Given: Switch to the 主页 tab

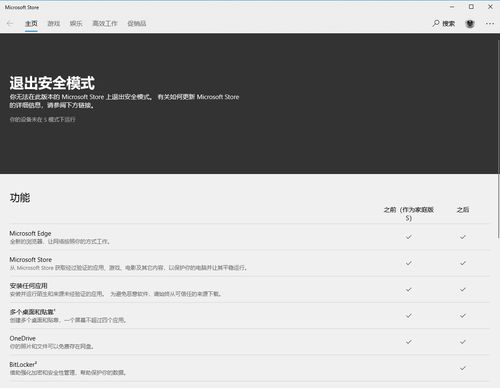Looking at the screenshot, I should [x=31, y=23].
